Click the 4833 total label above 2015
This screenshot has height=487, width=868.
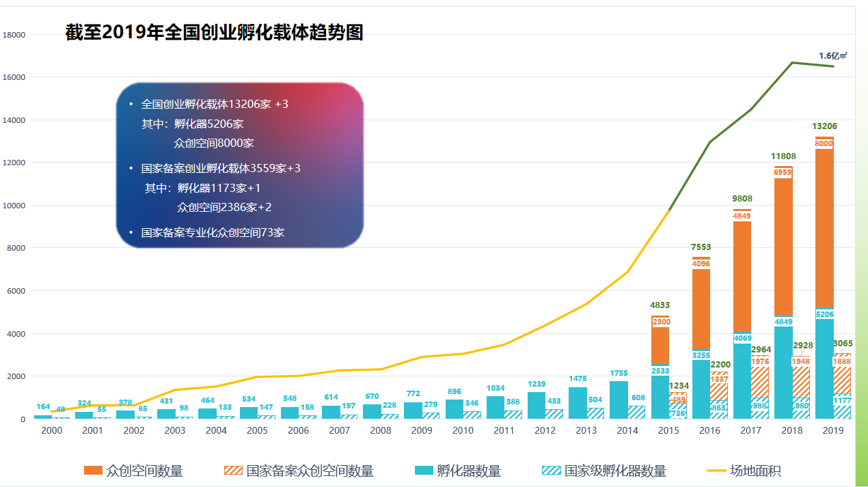660,305
